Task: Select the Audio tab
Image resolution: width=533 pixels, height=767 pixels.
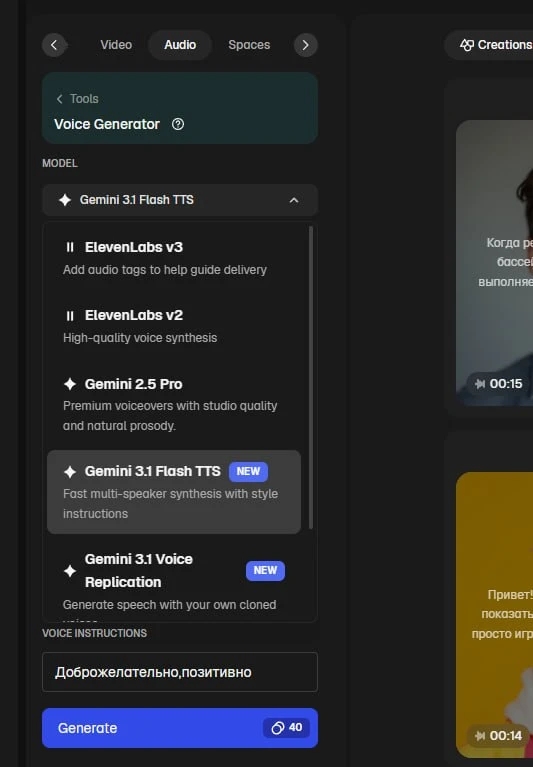Action: 180,45
